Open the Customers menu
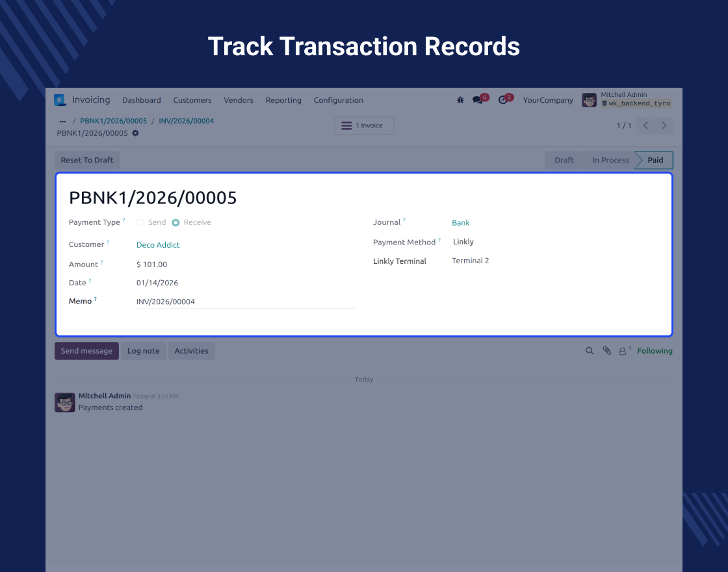Screen dimensions: 728x572 (x=192, y=100)
